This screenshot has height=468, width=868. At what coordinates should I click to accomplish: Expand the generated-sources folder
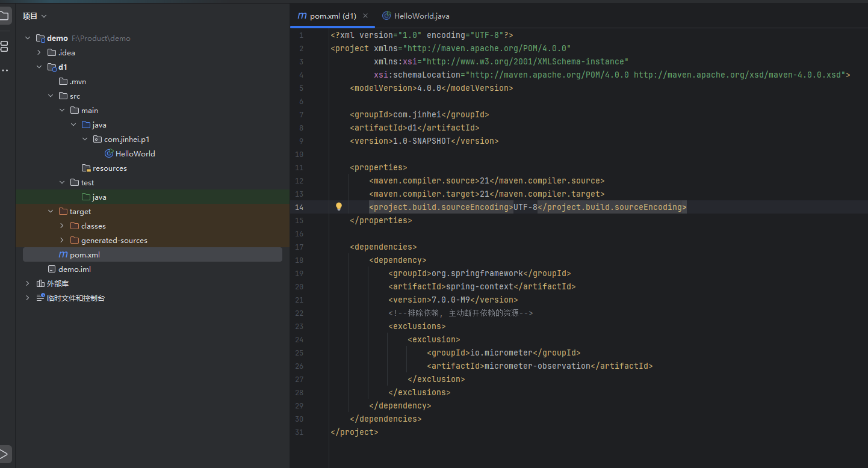pos(61,240)
